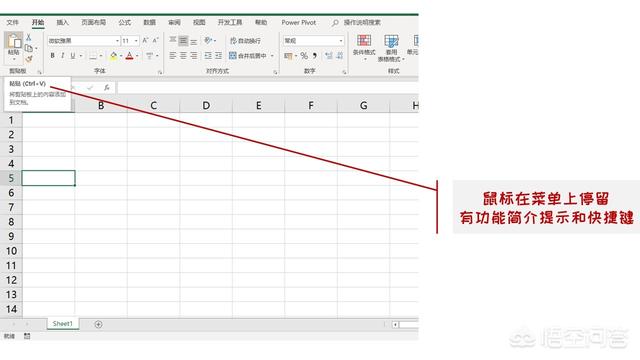The width and height of the screenshot is (640, 360).
Task: Click the Decrease Decimal icon
Action: click(340, 56)
